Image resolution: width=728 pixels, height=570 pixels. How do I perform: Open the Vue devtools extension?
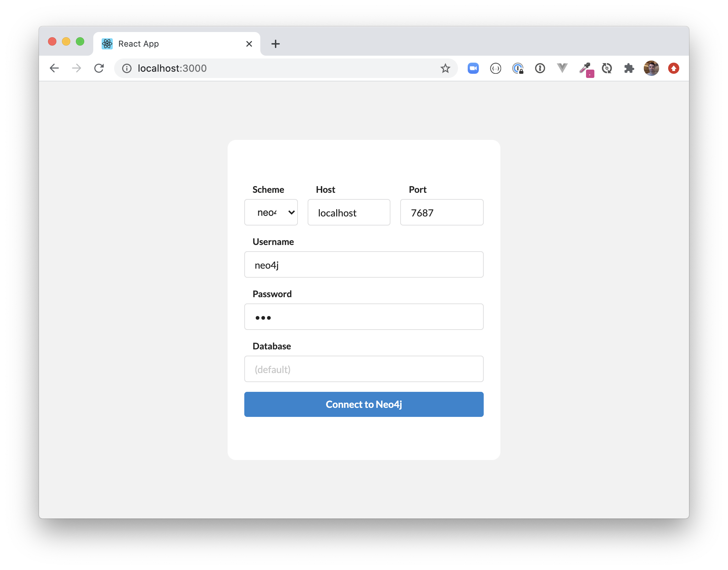coord(562,68)
